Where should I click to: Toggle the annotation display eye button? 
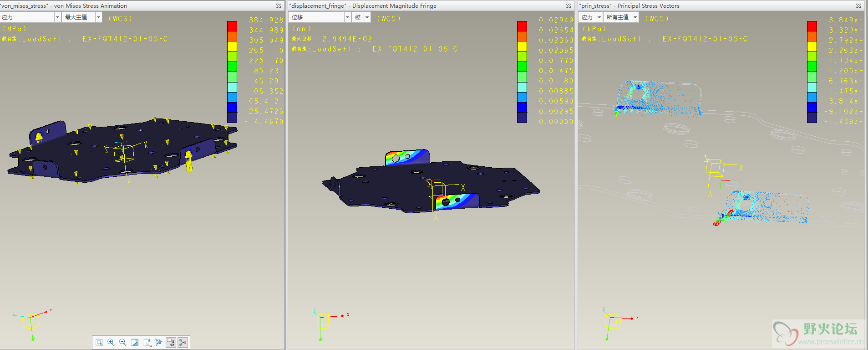[x=171, y=342]
